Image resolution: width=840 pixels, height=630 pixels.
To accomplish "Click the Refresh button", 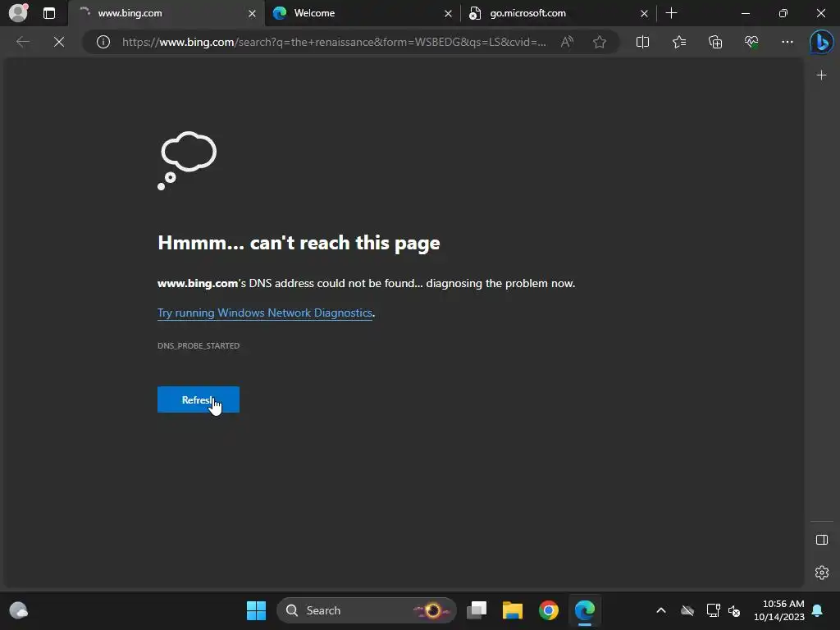I will click(x=199, y=399).
